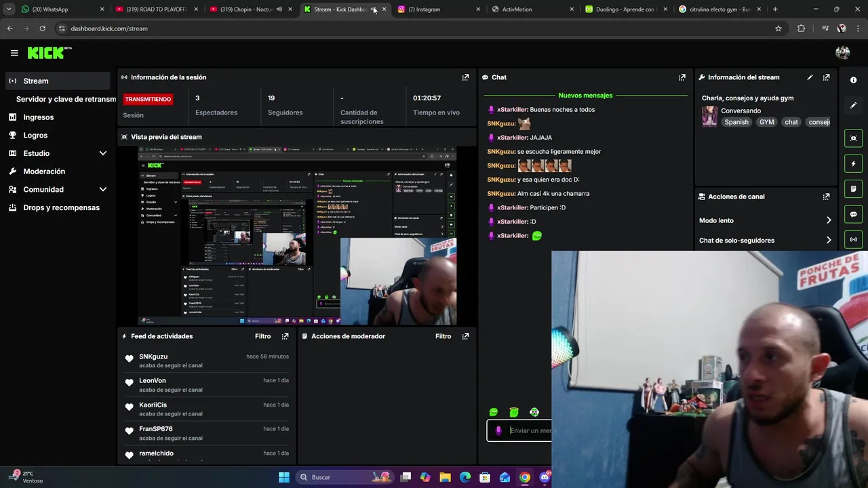Click FranSP676 in activity feed

(156, 429)
